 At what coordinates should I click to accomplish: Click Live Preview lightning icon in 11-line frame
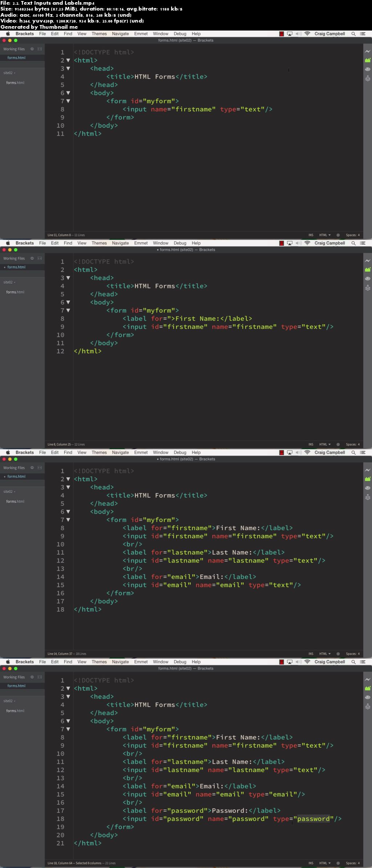(x=368, y=51)
